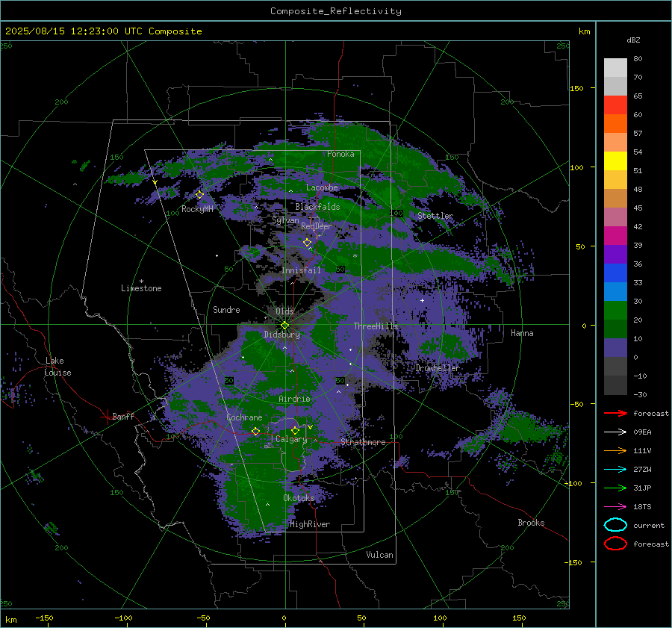Select the magenta 39–42 dBZ color swatch
The width and height of the screenshot is (672, 628).
(615, 235)
